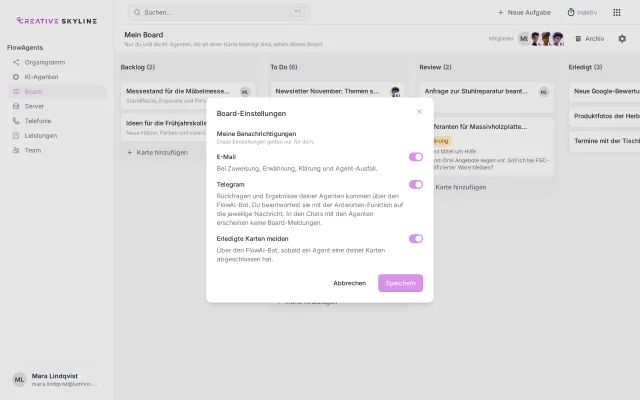640x400 pixels.
Task: Open card Neue Google-Bewertung
Action: coord(604,91)
